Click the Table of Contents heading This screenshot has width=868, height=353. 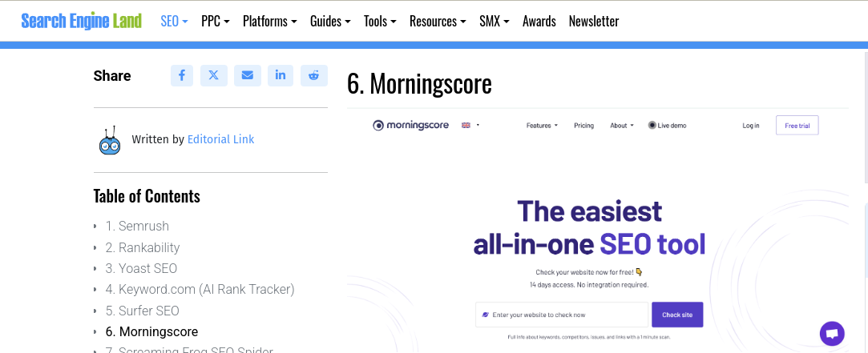(147, 196)
